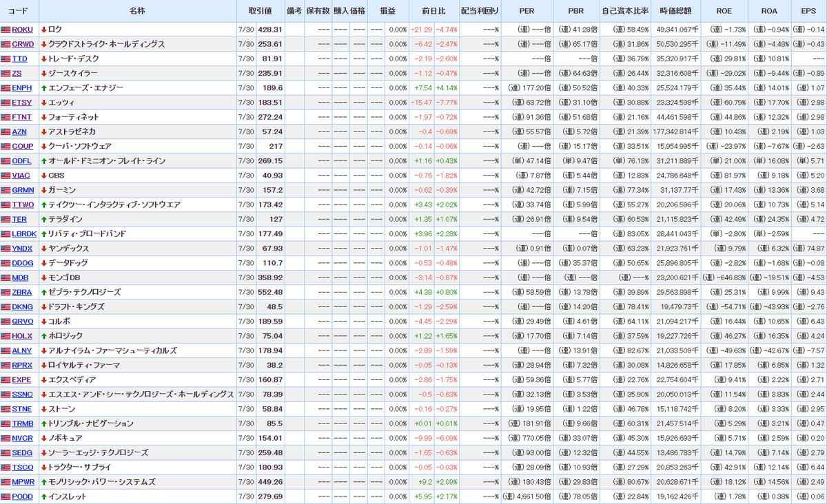Click the trade value 428.31
827x504 pixels.
tap(269, 30)
